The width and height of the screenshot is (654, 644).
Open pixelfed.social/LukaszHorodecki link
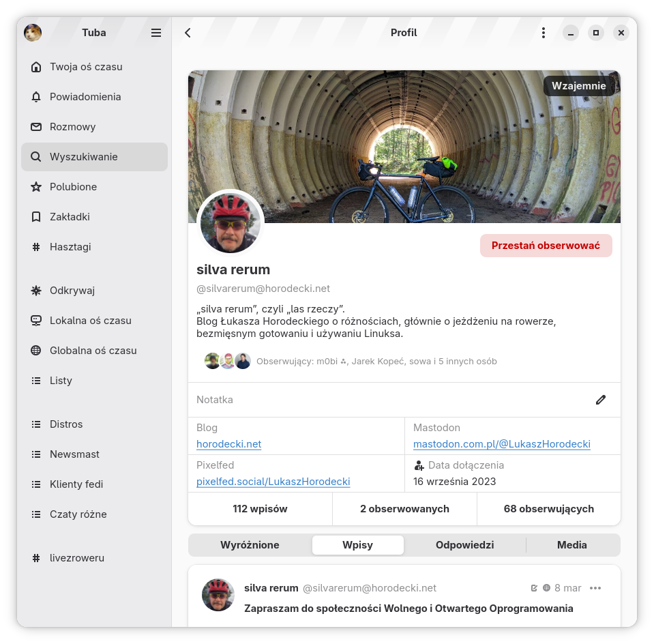pos(273,482)
